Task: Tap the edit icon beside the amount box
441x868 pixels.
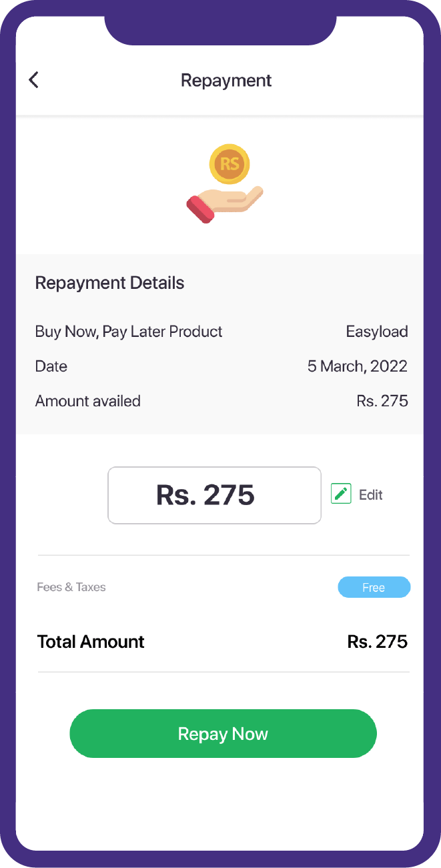Action: click(340, 494)
